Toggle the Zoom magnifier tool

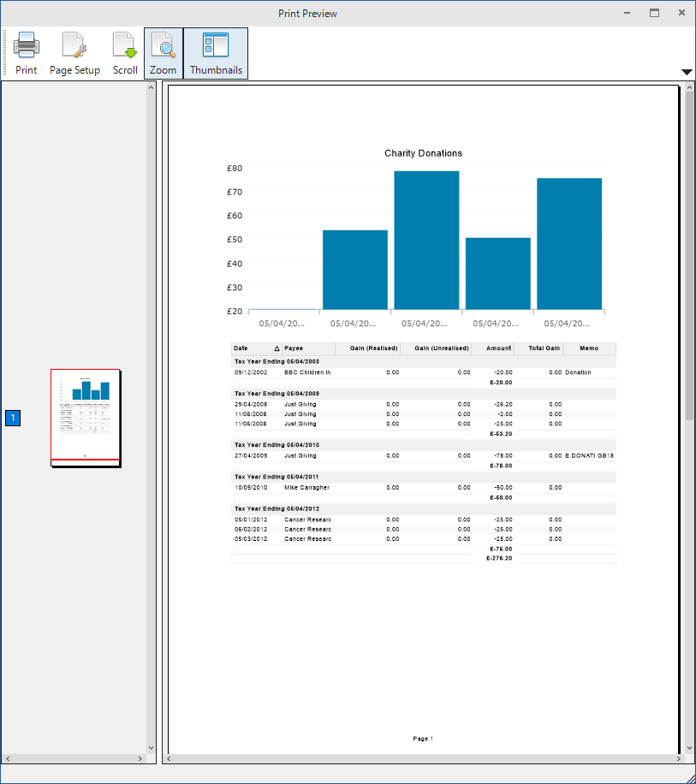[x=163, y=45]
